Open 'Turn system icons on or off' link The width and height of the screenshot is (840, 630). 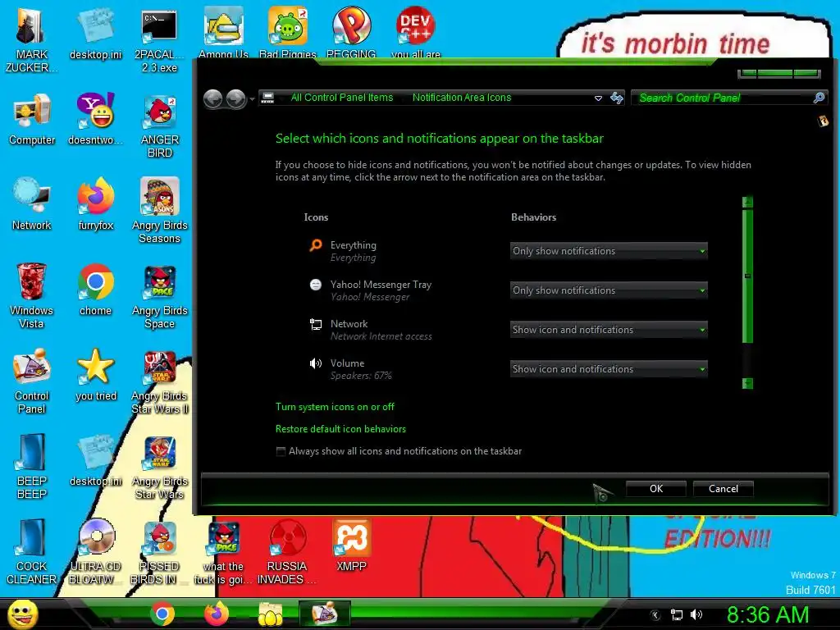[x=335, y=407]
